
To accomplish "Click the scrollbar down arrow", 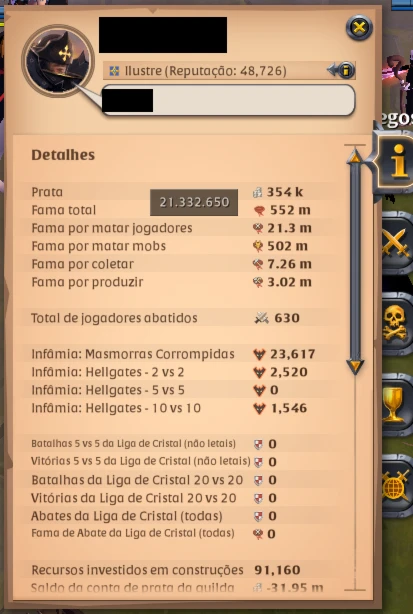I will 355,367.
